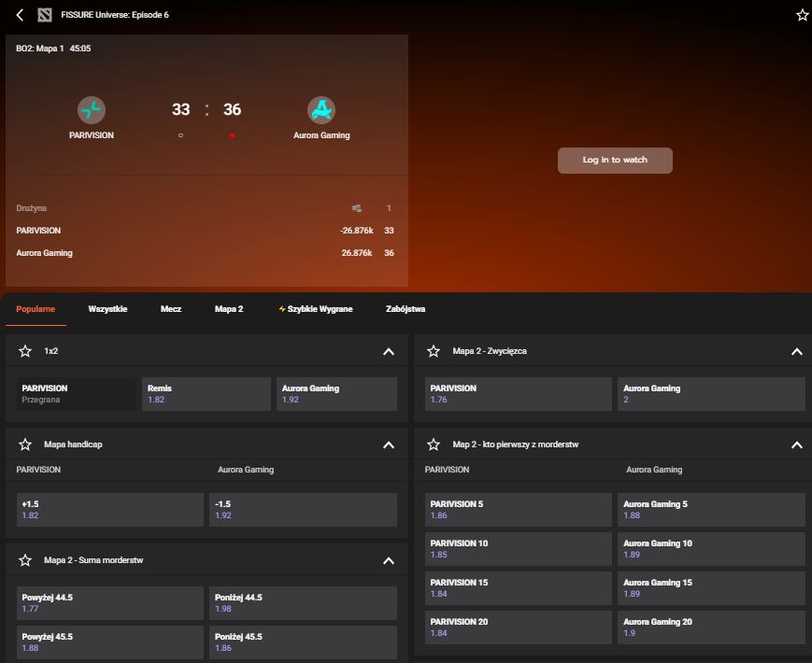Collapse the 1x2 market section
This screenshot has width=812, height=663.
(x=389, y=351)
